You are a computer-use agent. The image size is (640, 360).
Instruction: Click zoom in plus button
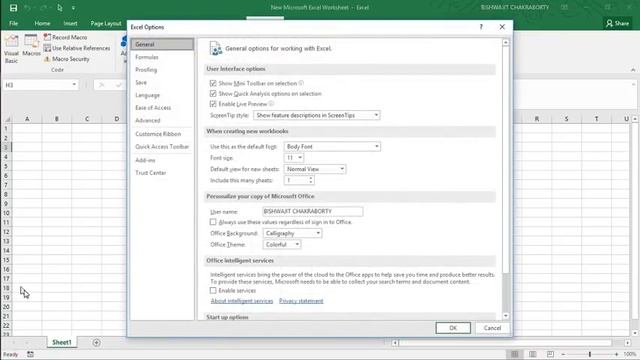coord(616,354)
